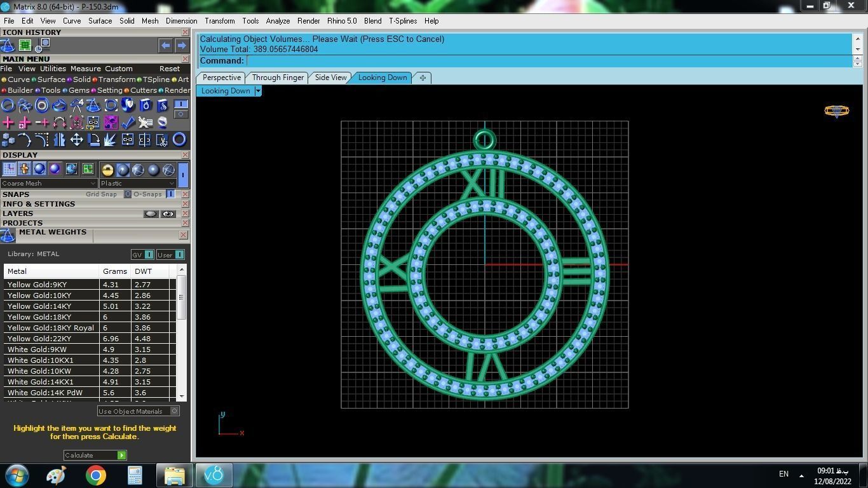Select the blue torus ring icon
Viewport: 868px width, 488px height.
[x=179, y=140]
